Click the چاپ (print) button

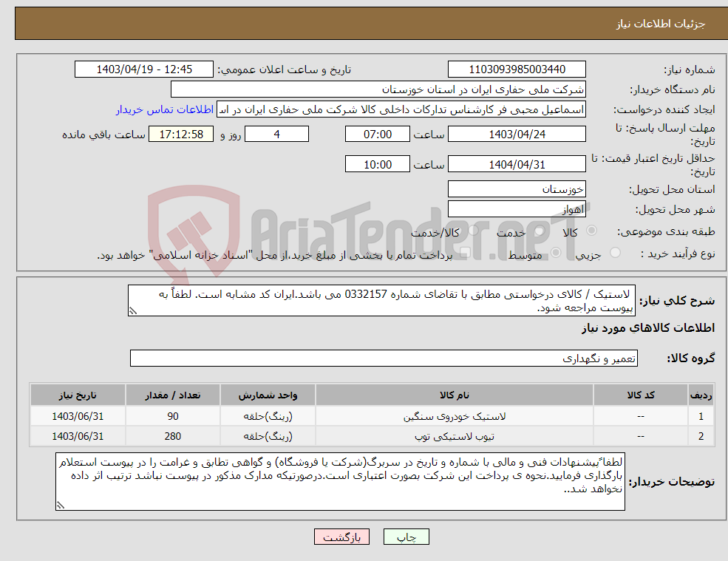tap(406, 537)
